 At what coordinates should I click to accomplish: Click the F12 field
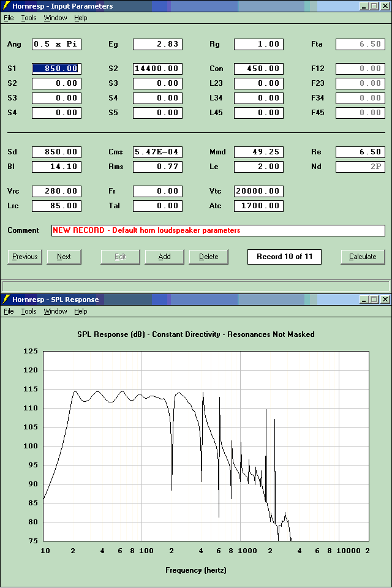[x=360, y=69]
